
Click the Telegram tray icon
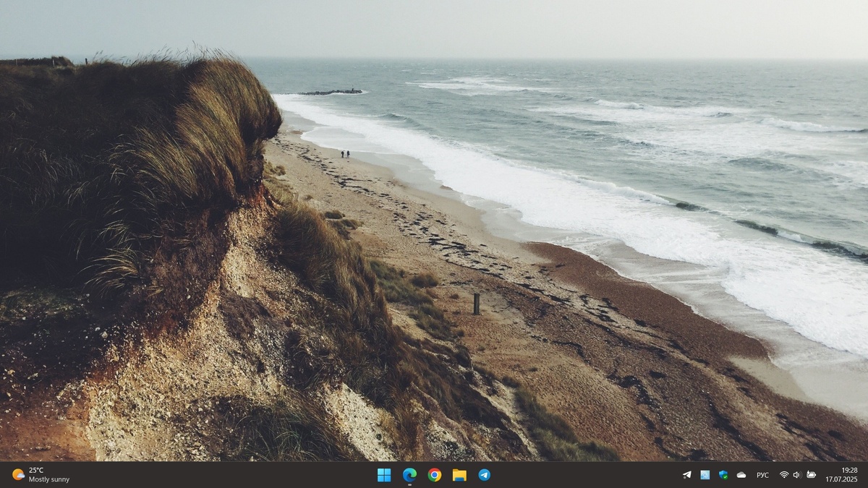(686, 475)
